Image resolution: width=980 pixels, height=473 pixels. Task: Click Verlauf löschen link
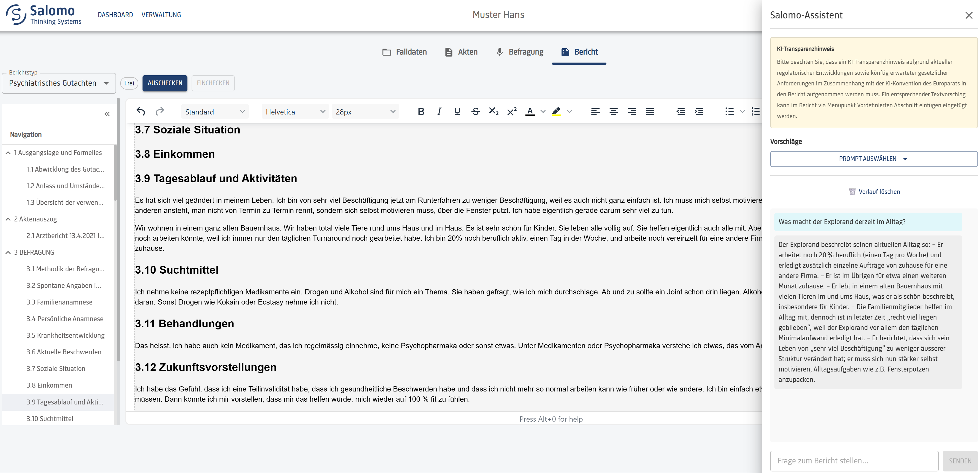[874, 192]
